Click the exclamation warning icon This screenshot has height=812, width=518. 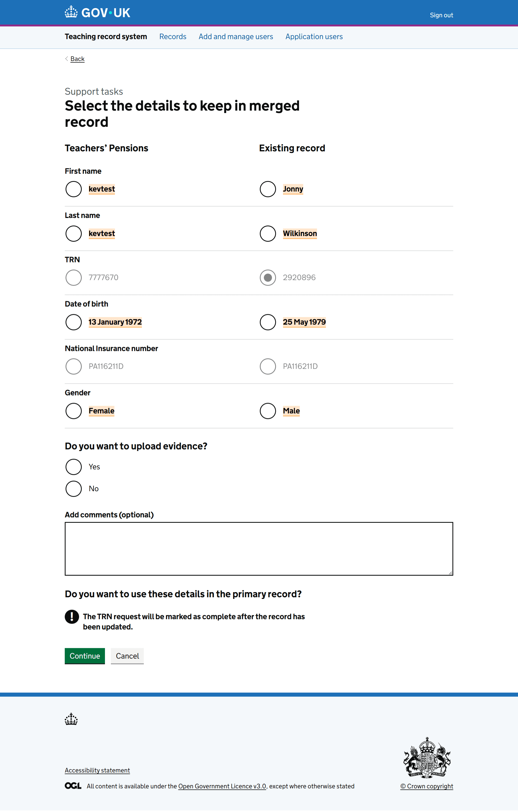[72, 617]
